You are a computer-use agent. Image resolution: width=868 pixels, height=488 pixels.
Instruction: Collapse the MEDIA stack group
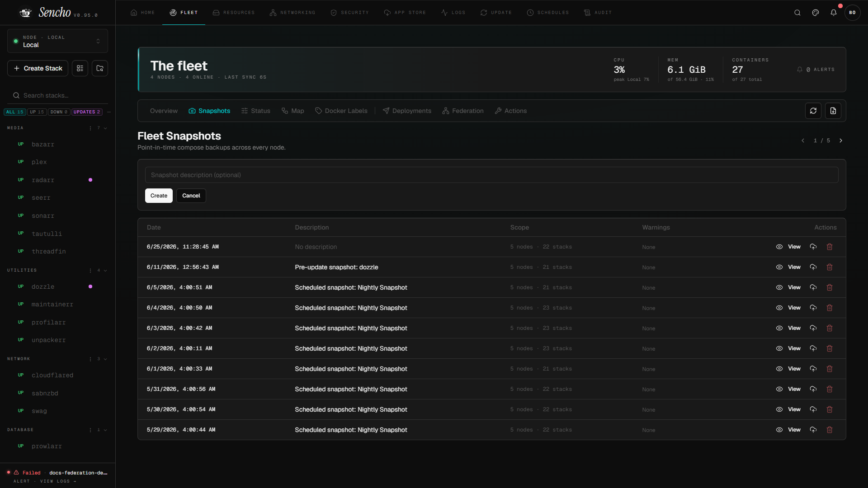105,128
